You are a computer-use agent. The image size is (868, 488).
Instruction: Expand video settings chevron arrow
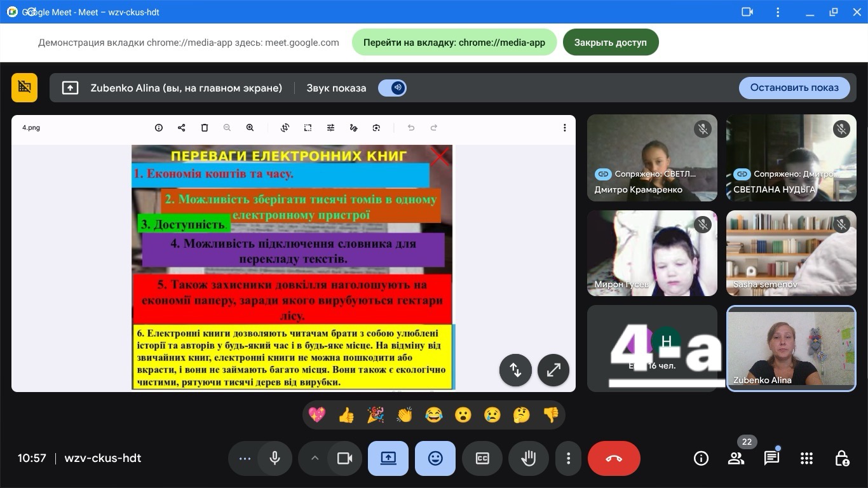coord(314,458)
